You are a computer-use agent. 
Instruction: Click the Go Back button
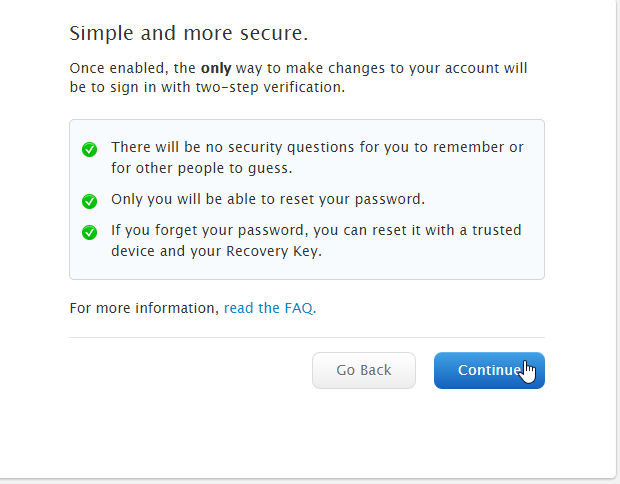pyautogui.click(x=364, y=371)
